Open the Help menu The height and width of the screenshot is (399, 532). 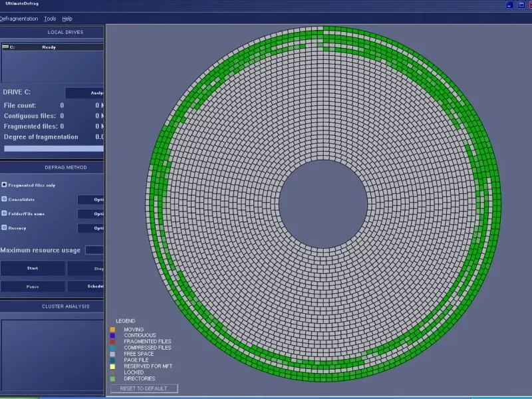[x=67, y=19]
